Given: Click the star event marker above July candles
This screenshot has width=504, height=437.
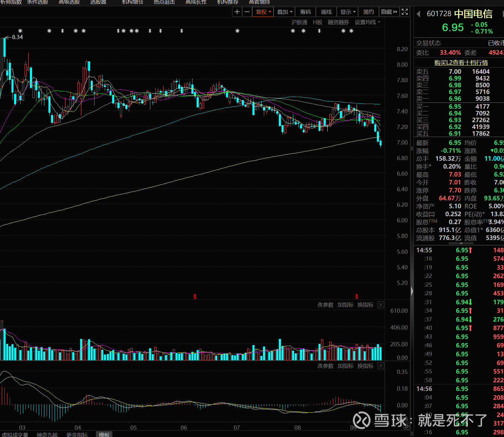Looking at the screenshot, I should pyautogui.click(x=237, y=31).
